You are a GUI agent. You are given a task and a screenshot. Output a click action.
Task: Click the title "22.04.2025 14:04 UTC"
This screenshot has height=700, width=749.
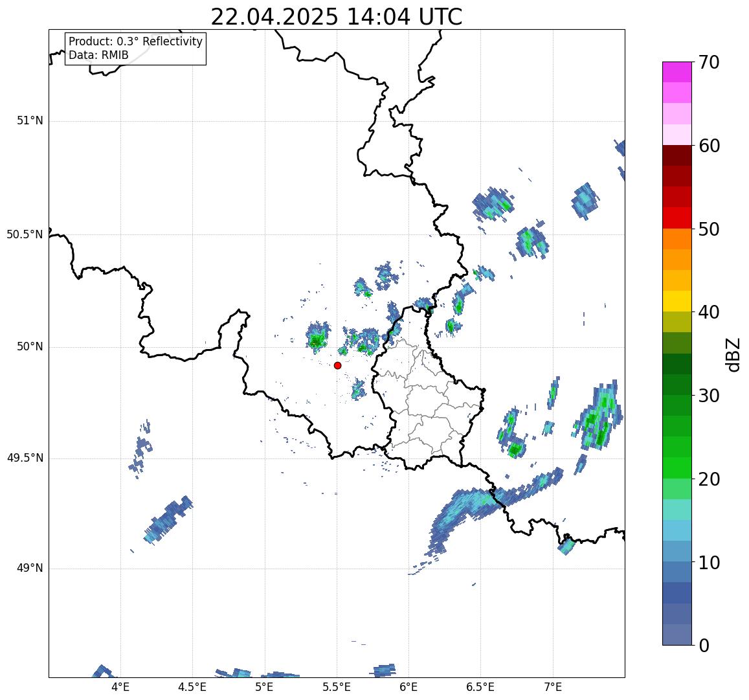point(336,17)
